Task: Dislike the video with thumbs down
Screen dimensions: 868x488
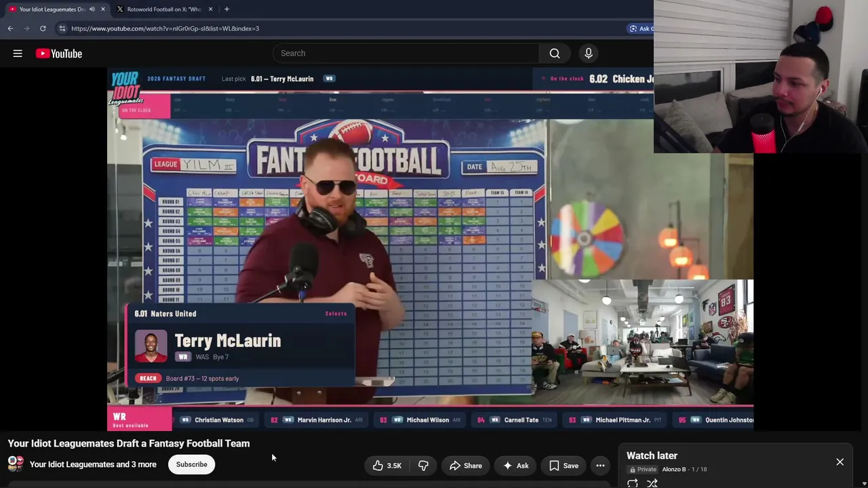Action: click(423, 466)
